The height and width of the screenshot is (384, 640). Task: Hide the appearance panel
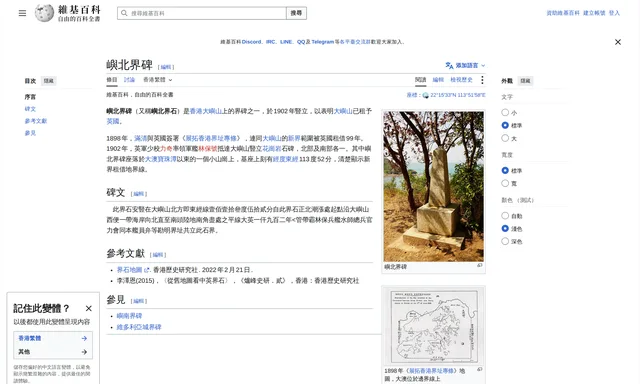coord(525,81)
